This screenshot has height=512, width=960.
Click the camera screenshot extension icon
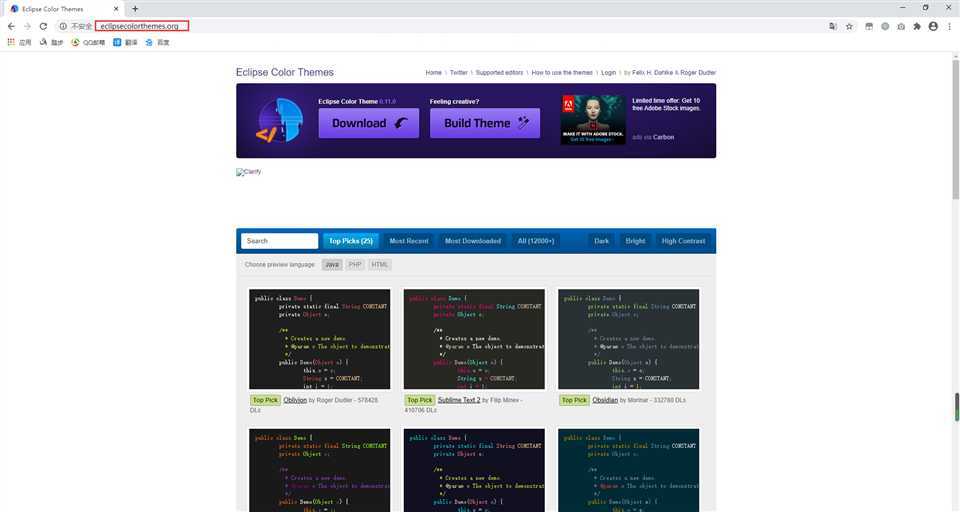tap(901, 26)
